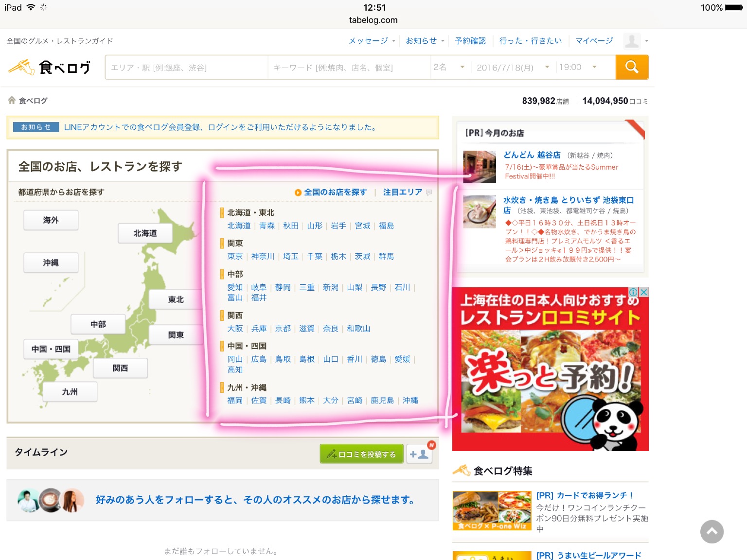Click the user profile avatar icon
Screen dimensions: 747x560
632,41
